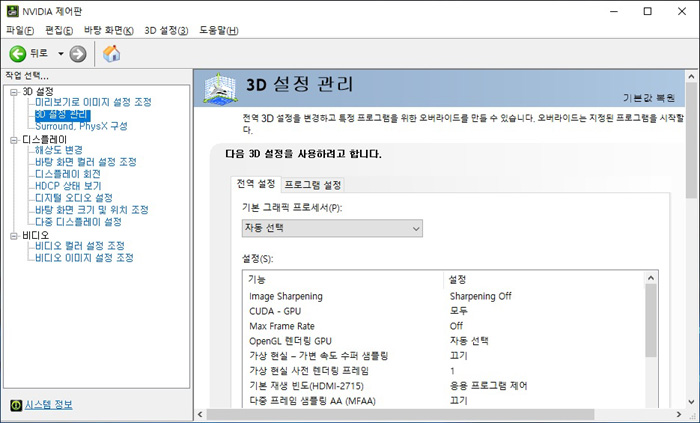The width and height of the screenshot is (700, 423).
Task: Click 기본값 복원 link
Action: coord(649,98)
